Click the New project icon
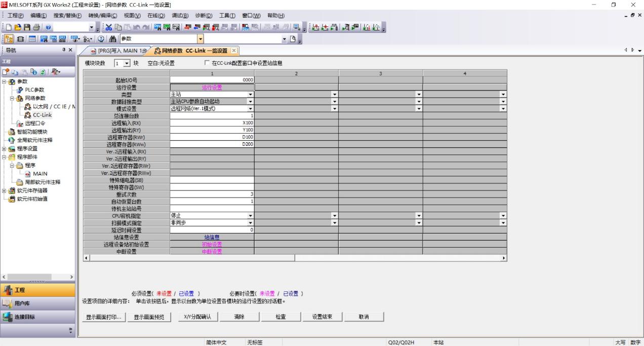Image resolution: width=644 pixels, height=346 pixels. pyautogui.click(x=9, y=26)
